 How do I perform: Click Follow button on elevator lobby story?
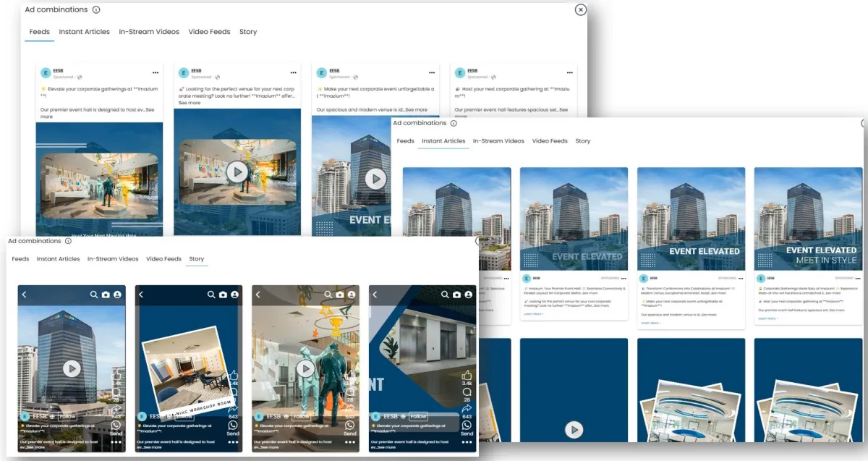(x=418, y=416)
